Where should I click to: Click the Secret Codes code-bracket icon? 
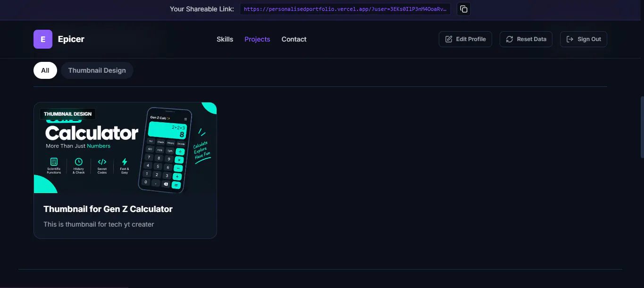[x=102, y=162]
